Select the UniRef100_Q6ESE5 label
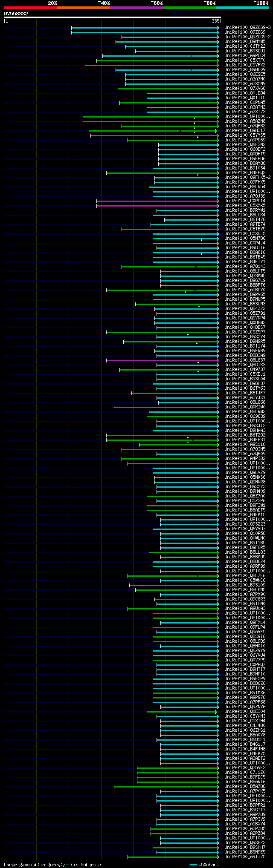The height and width of the screenshot is (868, 273). click(x=245, y=74)
